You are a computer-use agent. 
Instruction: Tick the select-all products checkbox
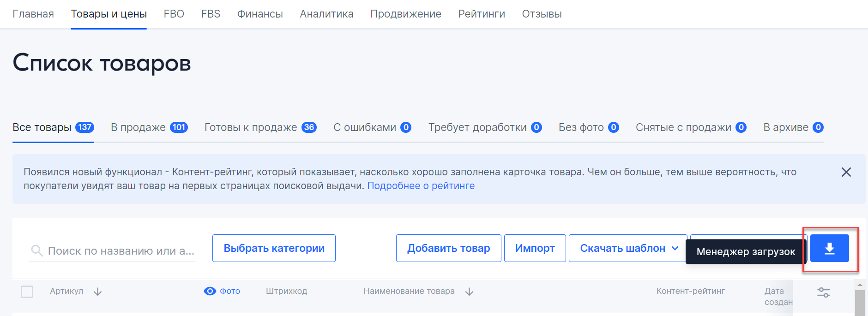pos(27,292)
